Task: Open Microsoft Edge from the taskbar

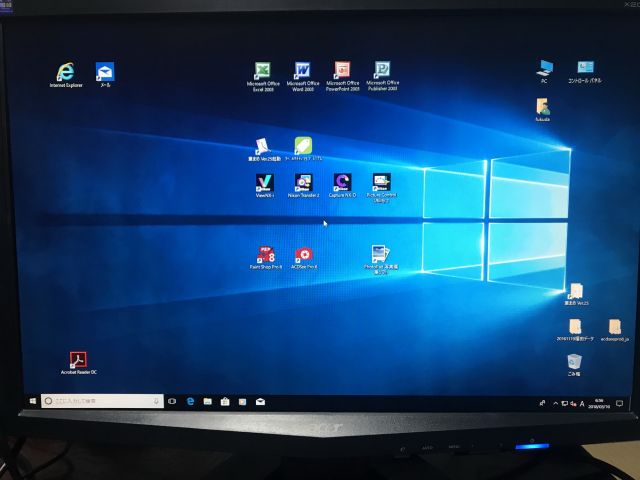Action: [x=189, y=401]
